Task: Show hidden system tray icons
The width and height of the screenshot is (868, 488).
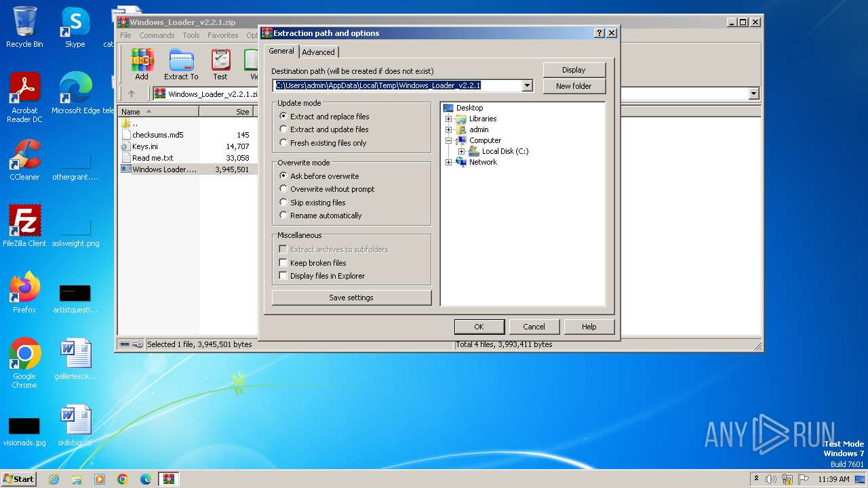Action: (756, 479)
